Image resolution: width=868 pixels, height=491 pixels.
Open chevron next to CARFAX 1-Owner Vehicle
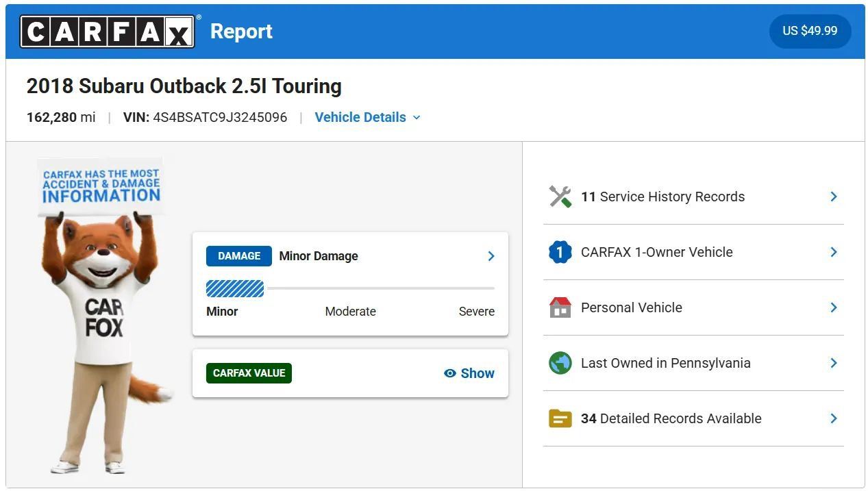click(x=834, y=252)
